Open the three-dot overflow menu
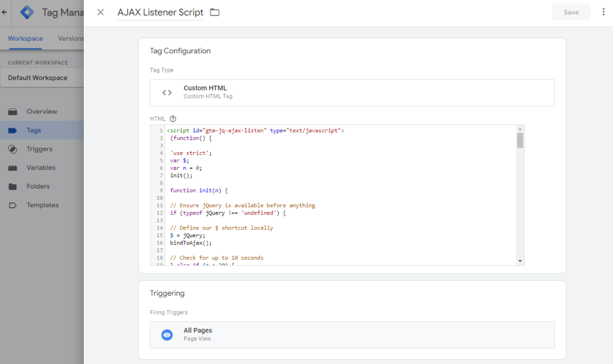 tap(603, 11)
